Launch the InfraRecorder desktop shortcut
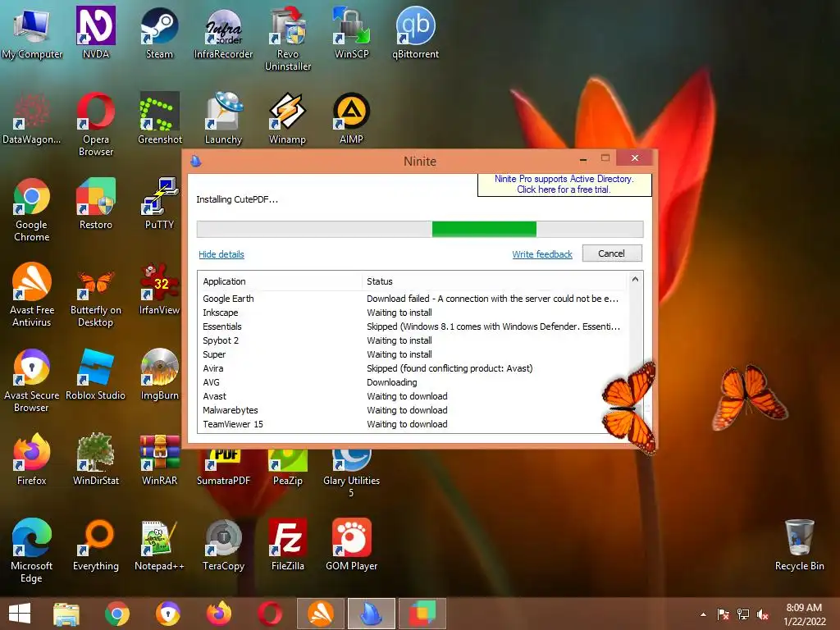The height and width of the screenshot is (630, 840). (x=223, y=33)
